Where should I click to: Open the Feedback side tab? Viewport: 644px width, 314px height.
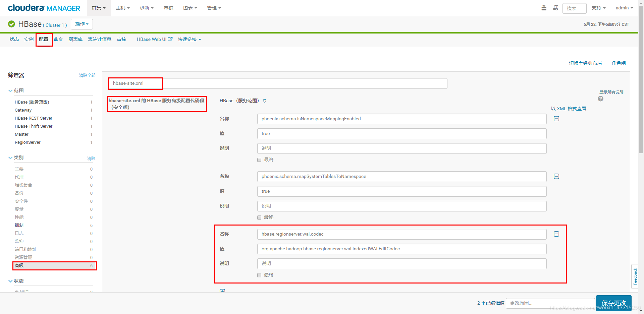click(x=635, y=276)
